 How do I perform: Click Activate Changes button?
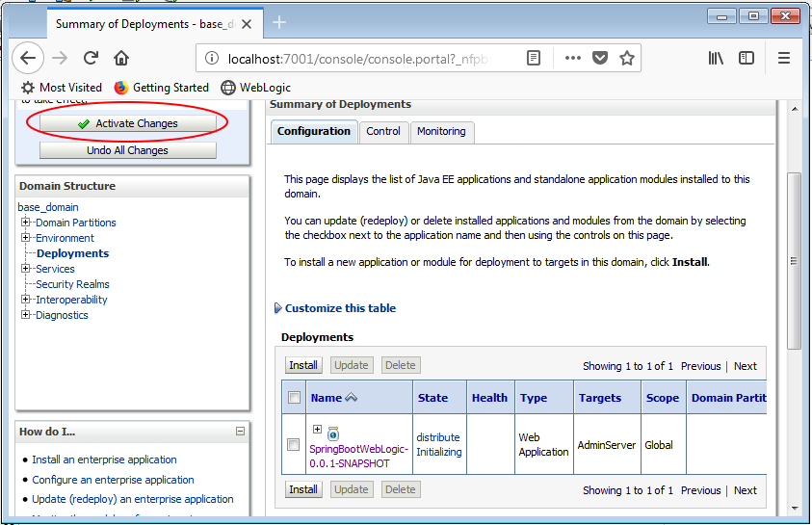click(x=128, y=123)
